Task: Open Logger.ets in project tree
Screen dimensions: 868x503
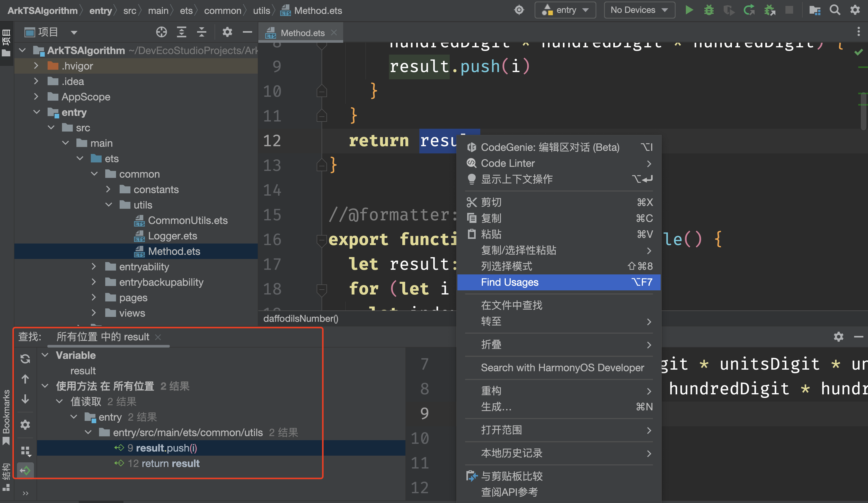Action: [x=172, y=236]
